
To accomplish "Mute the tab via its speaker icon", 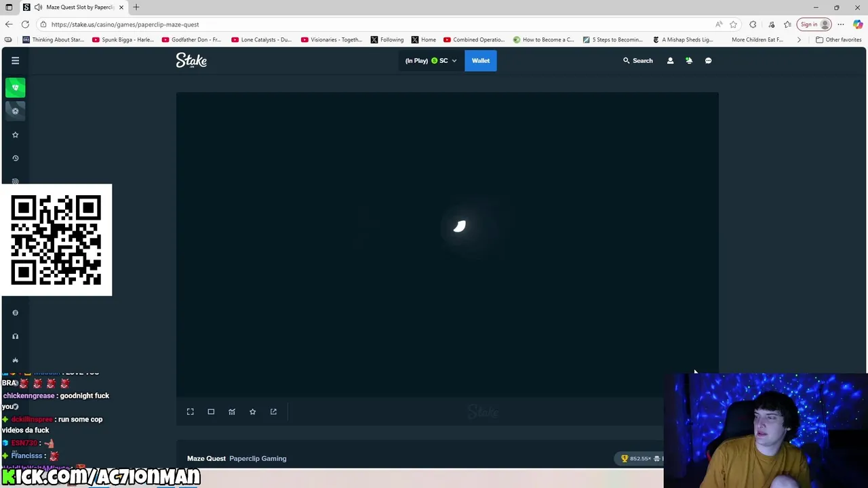I will tap(39, 7).
